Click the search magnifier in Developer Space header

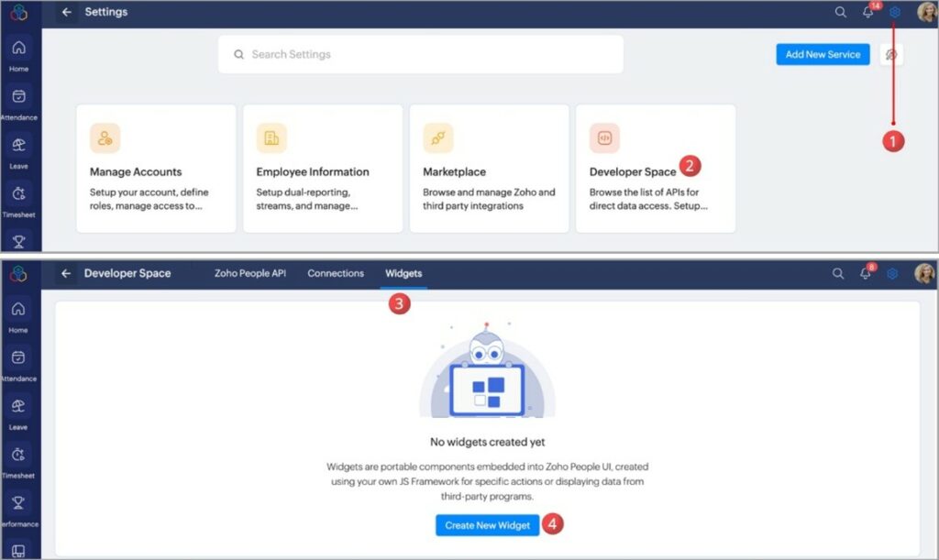click(x=838, y=273)
